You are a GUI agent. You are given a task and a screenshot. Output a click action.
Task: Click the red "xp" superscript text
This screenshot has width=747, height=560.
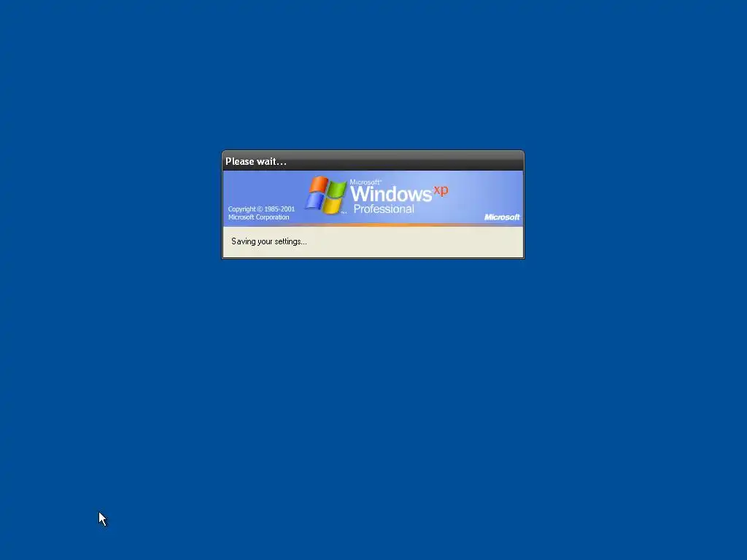pyautogui.click(x=441, y=190)
